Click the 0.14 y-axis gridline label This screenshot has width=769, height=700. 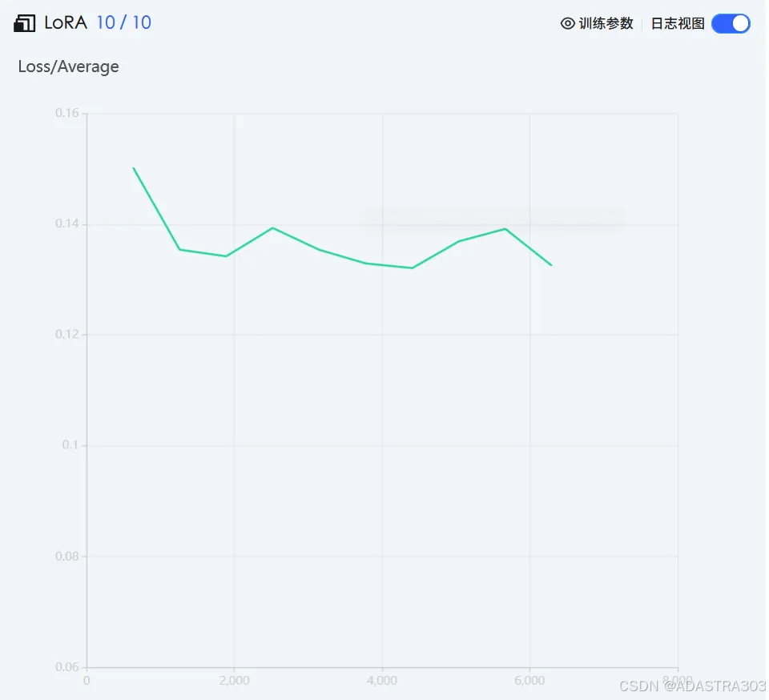[x=68, y=223]
